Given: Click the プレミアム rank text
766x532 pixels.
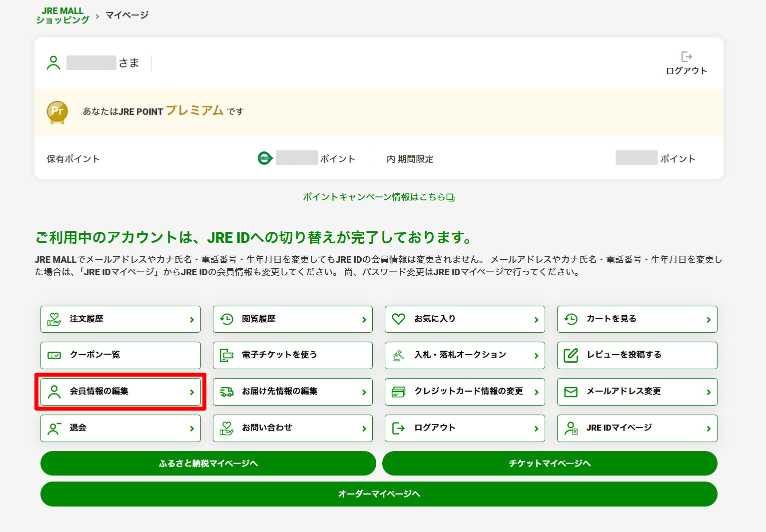Looking at the screenshot, I should click(194, 110).
